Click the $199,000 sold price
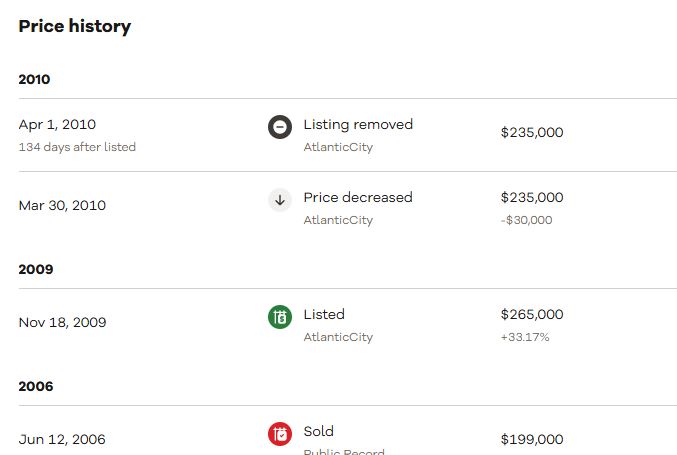Image resolution: width=677 pixels, height=455 pixels. coord(532,440)
